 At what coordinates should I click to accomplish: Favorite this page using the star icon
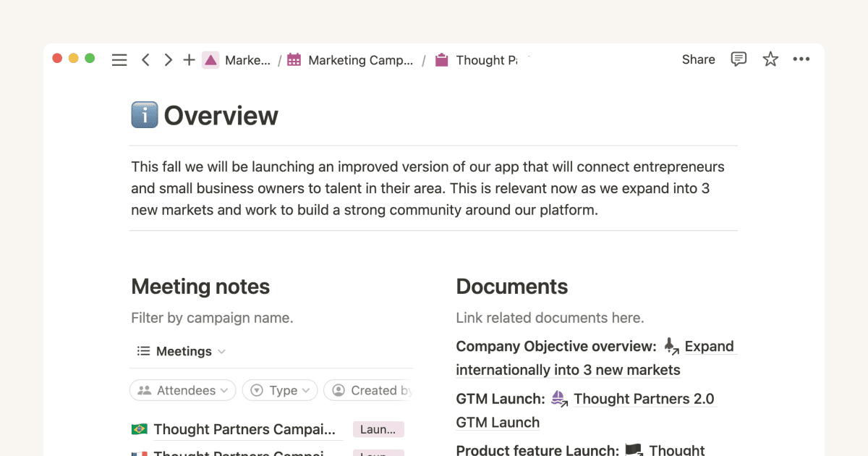(x=770, y=59)
